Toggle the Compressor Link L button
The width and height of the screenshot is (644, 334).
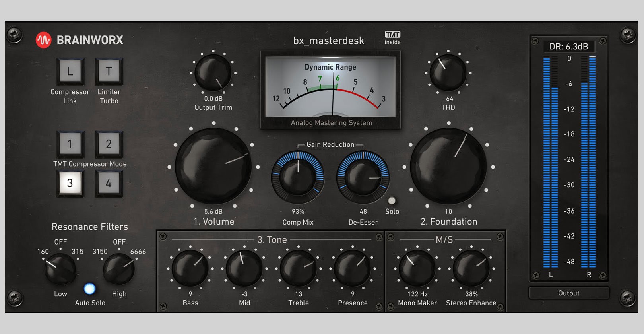click(x=70, y=72)
